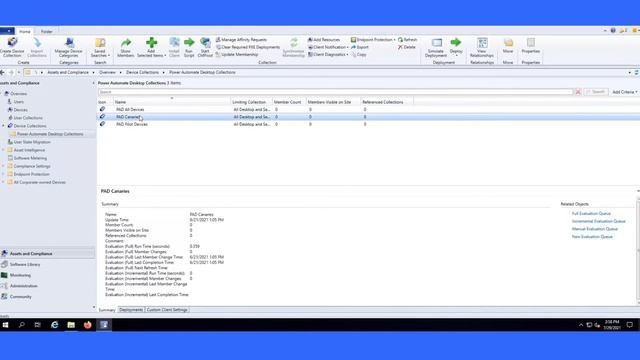Viewport: 640px width, 360px height.
Task: Open Administration workspace
Action: coord(24,286)
